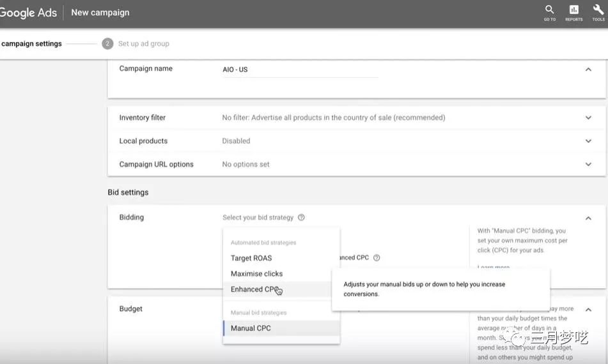Select Target ROAS bid strategy
The width and height of the screenshot is (608, 364).
251,258
